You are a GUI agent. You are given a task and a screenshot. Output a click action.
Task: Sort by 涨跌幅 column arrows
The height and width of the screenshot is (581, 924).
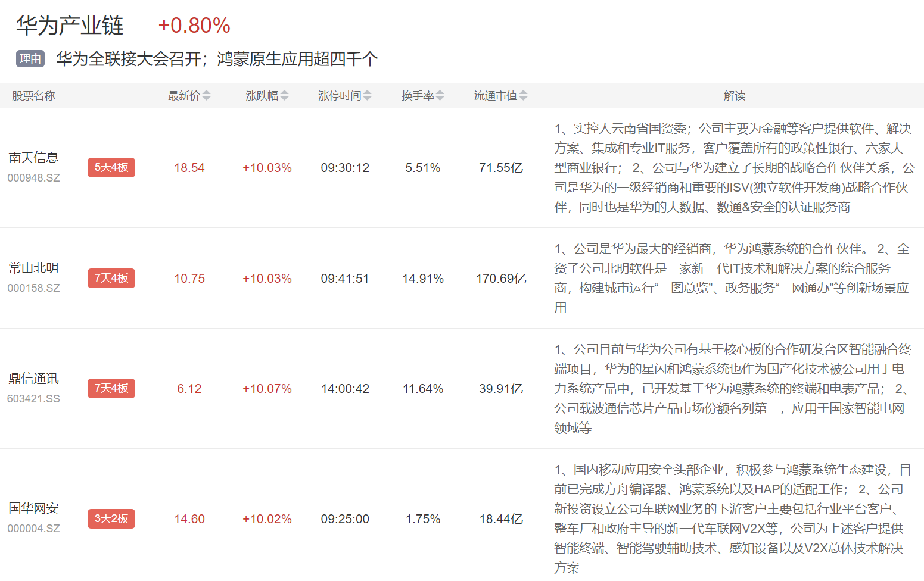pos(284,95)
